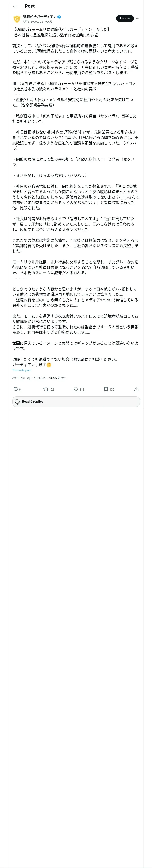
Task: Click the chat bubbles icon beside Read 6 replies
Action: [x=17, y=402]
